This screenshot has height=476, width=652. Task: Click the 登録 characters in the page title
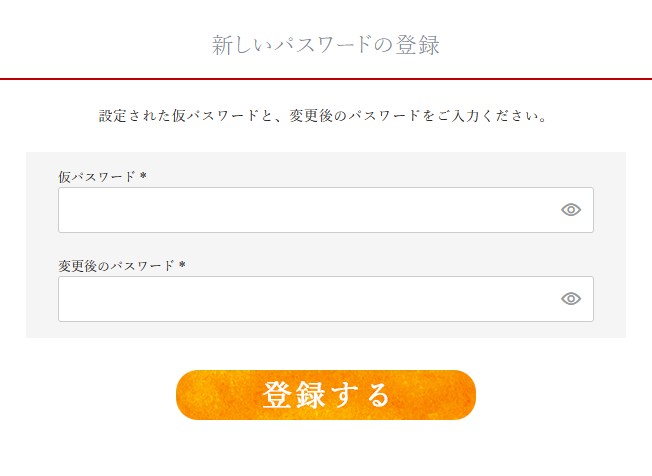(417, 45)
